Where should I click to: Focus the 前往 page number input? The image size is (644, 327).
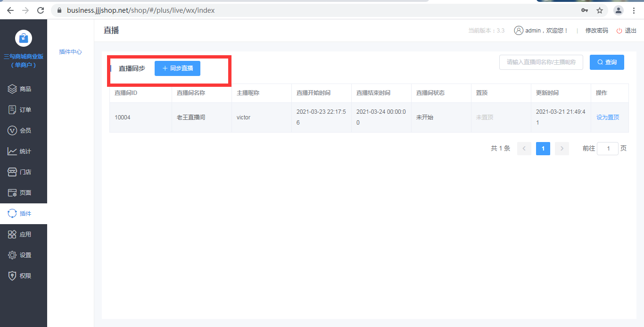point(608,149)
